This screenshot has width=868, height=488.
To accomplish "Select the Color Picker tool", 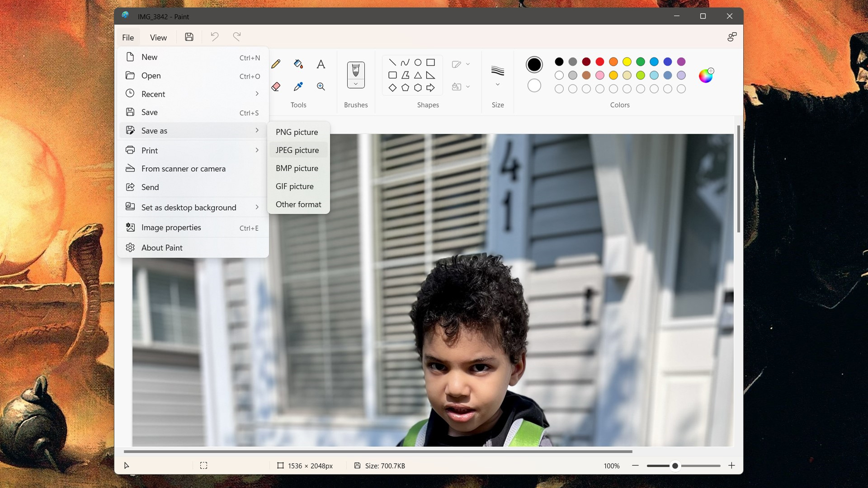I will pyautogui.click(x=298, y=86).
